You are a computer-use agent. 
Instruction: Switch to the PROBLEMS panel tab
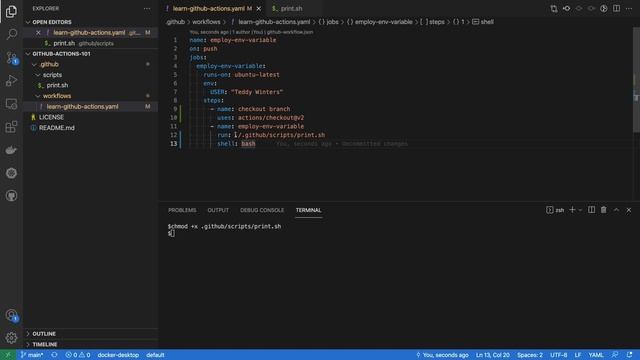182,210
